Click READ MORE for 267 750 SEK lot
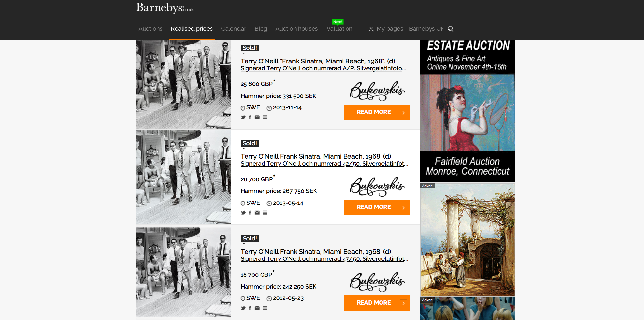This screenshot has height=320, width=644. (x=377, y=207)
